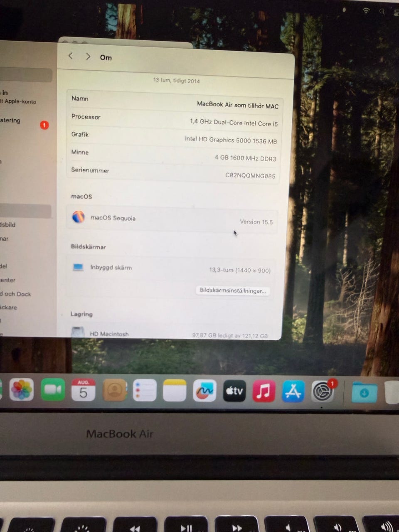The image size is (399, 532).
Task: Open the Notes app icon
Action: point(175,391)
